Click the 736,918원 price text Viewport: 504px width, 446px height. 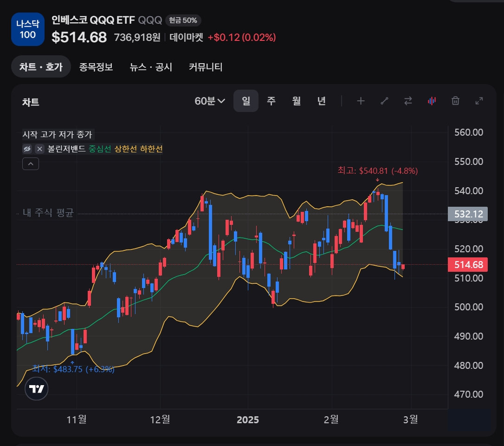[137, 37]
